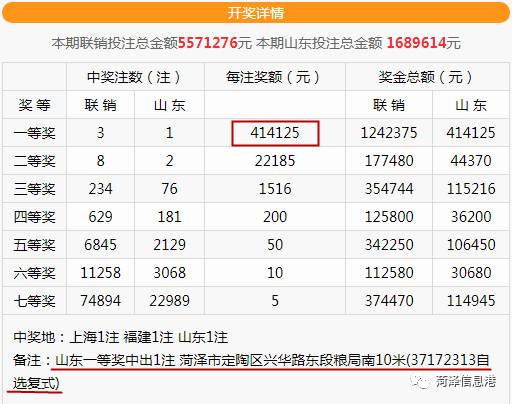Screen dimensions: 512x404
Task: Click the 中奖地 winners location line
Action: click(x=121, y=337)
